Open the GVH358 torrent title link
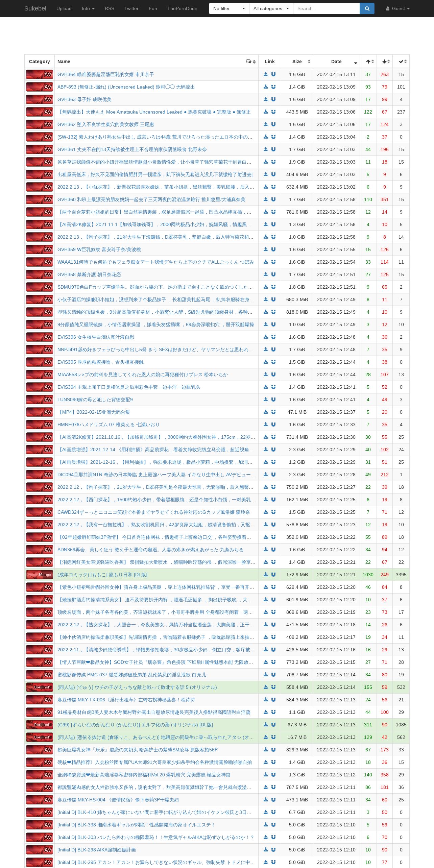 click(x=89, y=274)
